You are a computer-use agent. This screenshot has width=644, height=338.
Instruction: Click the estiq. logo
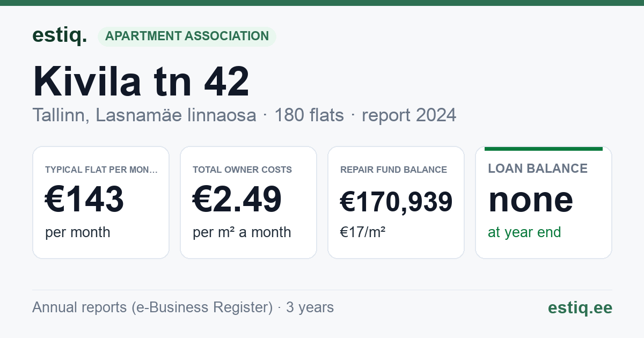(x=60, y=35)
